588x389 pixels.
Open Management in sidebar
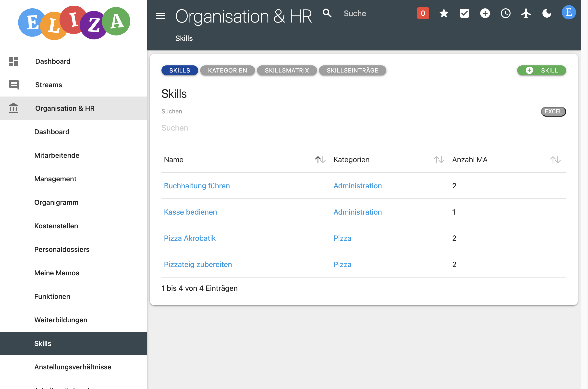point(73,179)
